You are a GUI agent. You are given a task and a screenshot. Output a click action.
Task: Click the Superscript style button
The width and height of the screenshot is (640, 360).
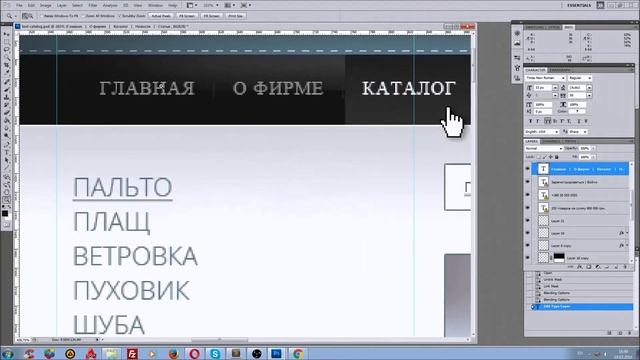tap(561, 121)
